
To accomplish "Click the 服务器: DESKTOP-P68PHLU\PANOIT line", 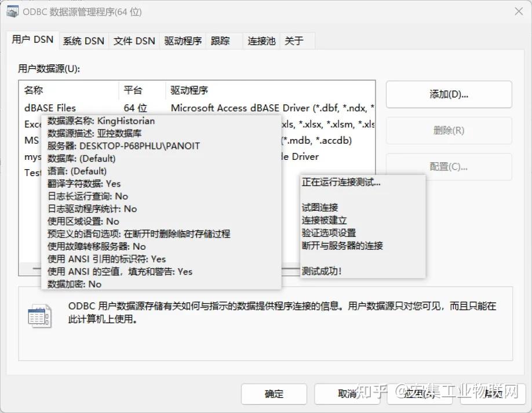I will (123, 146).
